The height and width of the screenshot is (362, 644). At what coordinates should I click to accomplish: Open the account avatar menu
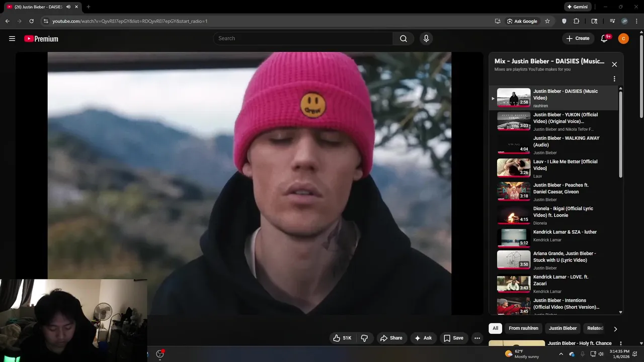point(623,38)
